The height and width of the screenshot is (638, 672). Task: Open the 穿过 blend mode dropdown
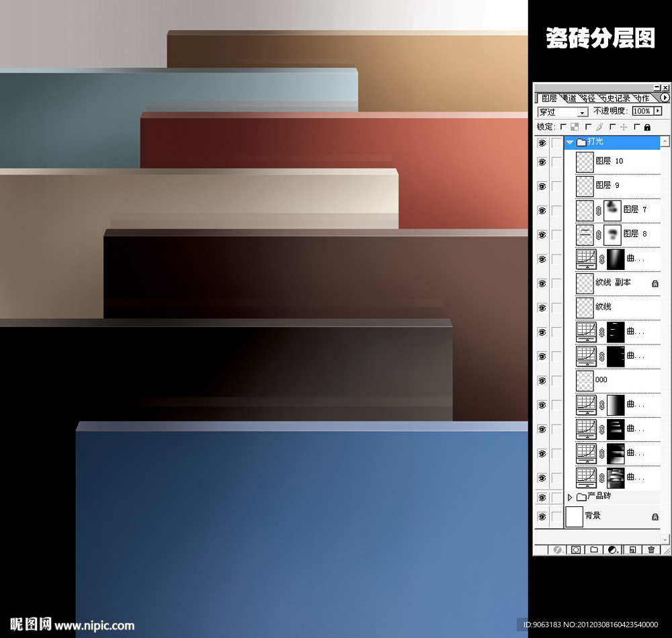point(582,112)
